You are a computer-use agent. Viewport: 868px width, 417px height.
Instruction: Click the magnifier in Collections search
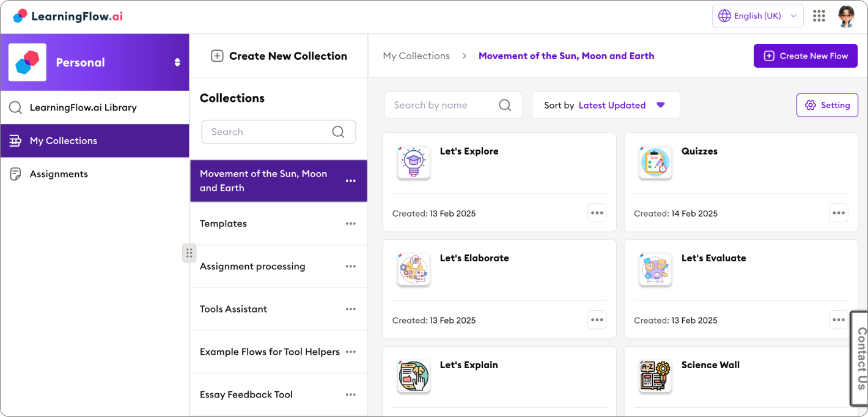tap(338, 132)
